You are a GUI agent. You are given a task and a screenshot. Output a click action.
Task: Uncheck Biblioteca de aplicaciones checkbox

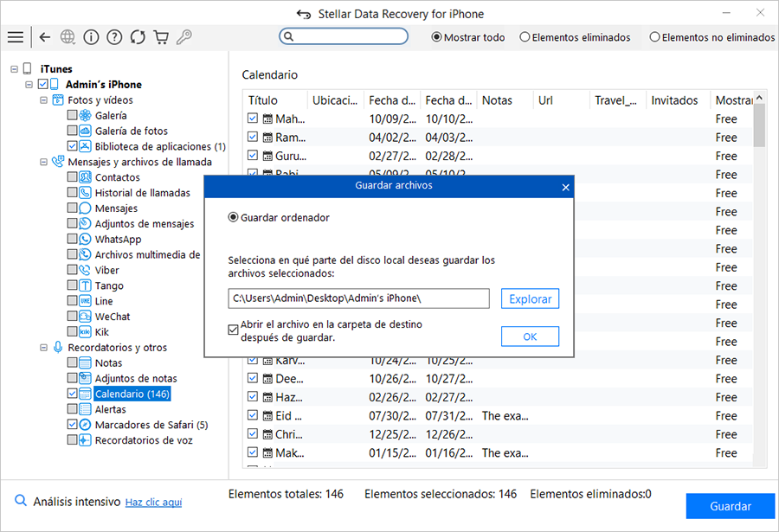pyautogui.click(x=72, y=146)
